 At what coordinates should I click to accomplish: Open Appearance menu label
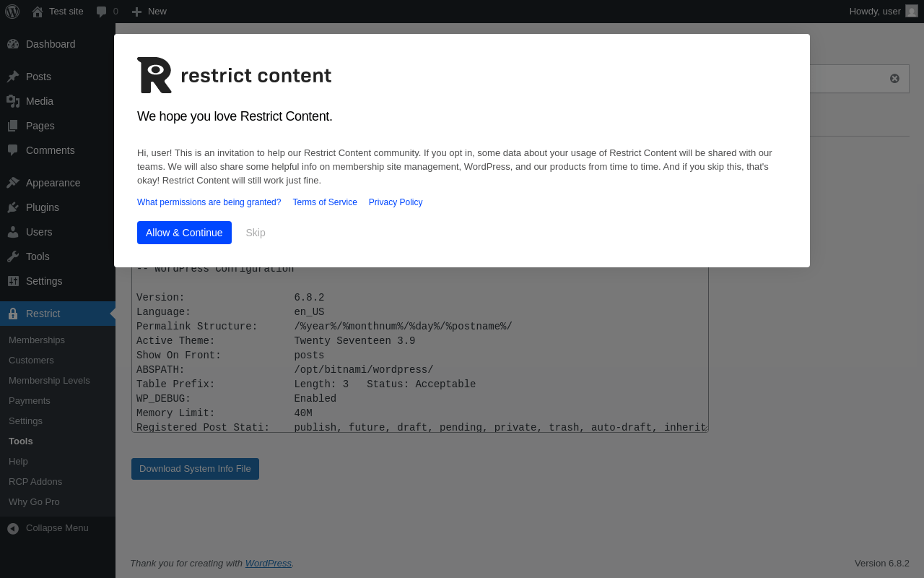click(53, 183)
